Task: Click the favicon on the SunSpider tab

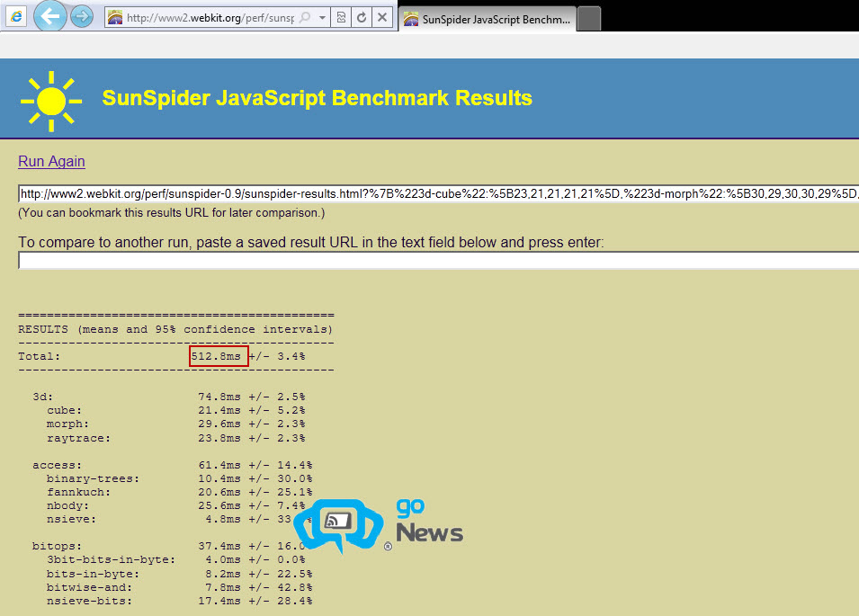Action: pos(411,19)
